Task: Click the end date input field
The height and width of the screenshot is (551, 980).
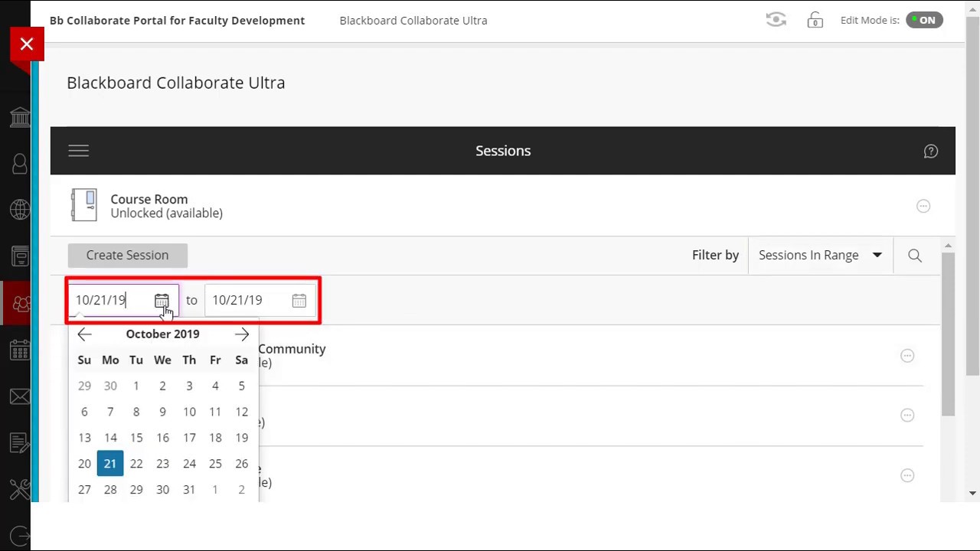Action: pyautogui.click(x=247, y=301)
